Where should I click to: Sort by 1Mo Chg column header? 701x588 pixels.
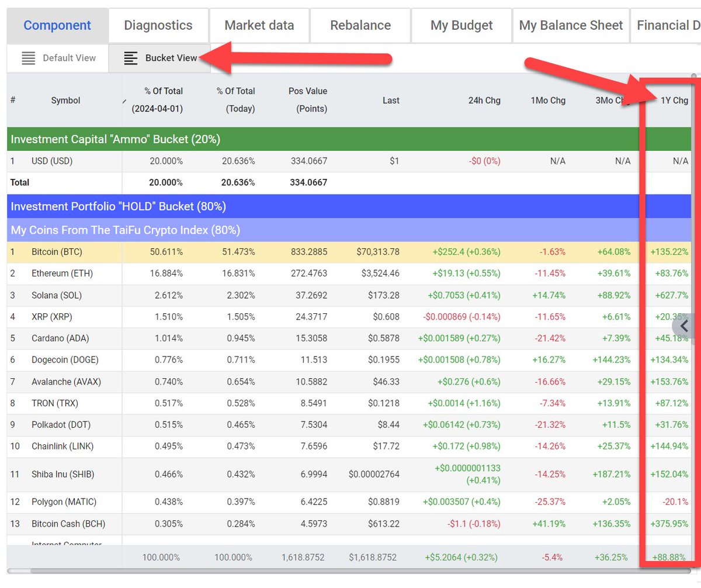click(x=548, y=101)
